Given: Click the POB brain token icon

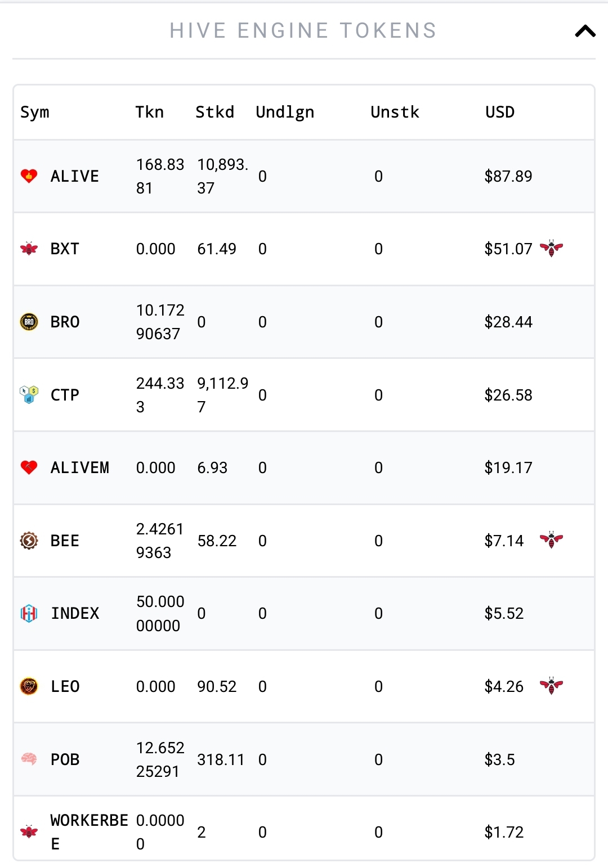Looking at the screenshot, I should point(29,759).
